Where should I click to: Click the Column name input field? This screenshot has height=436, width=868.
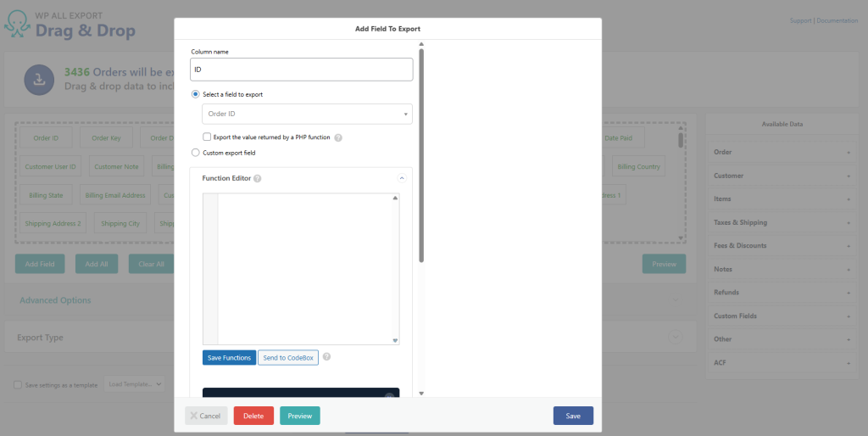click(302, 70)
